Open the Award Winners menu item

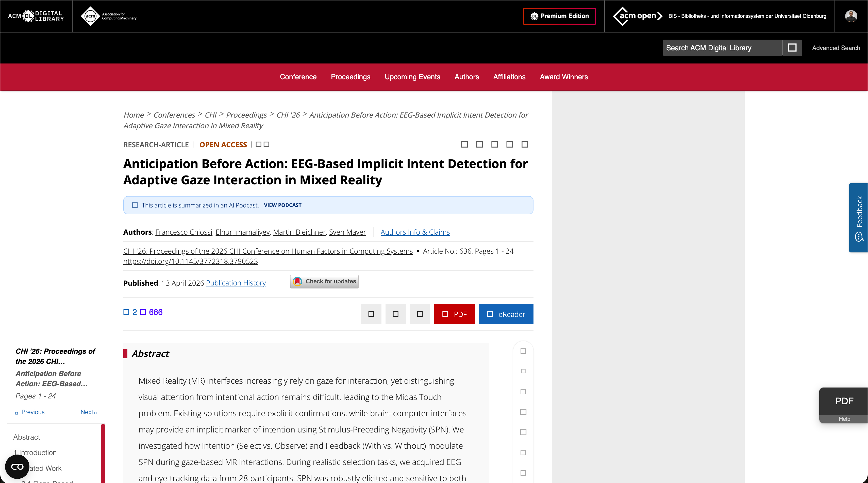564,76
